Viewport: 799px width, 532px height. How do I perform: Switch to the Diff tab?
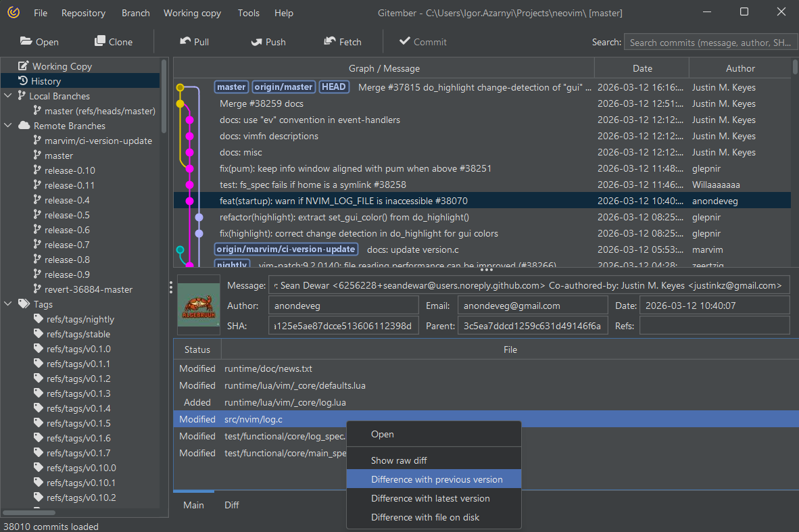pos(232,505)
